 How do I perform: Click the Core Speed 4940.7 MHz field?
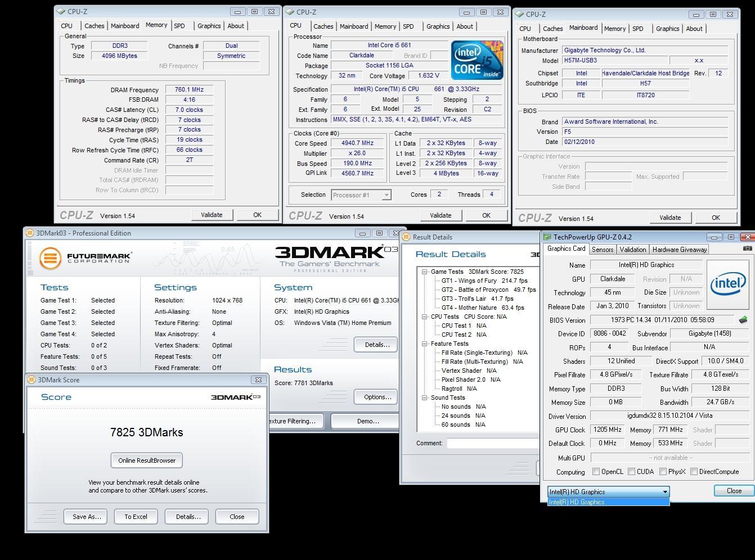357,143
